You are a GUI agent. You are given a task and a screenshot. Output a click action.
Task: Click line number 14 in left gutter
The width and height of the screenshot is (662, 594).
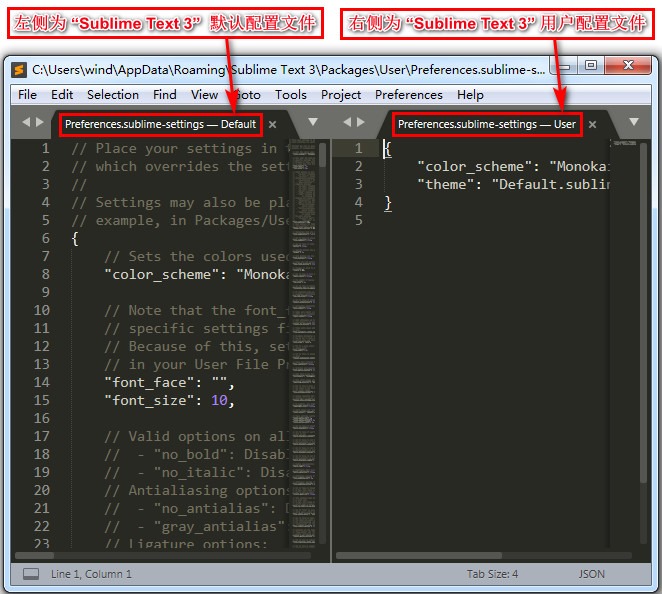pyautogui.click(x=42, y=382)
